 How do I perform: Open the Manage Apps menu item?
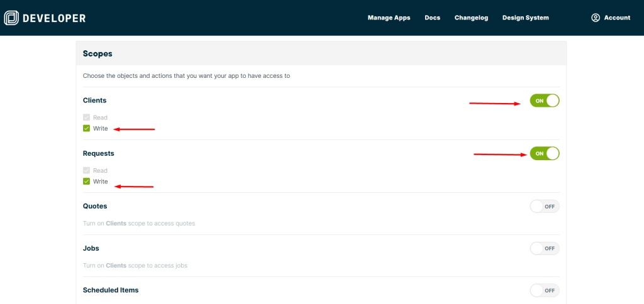point(389,18)
